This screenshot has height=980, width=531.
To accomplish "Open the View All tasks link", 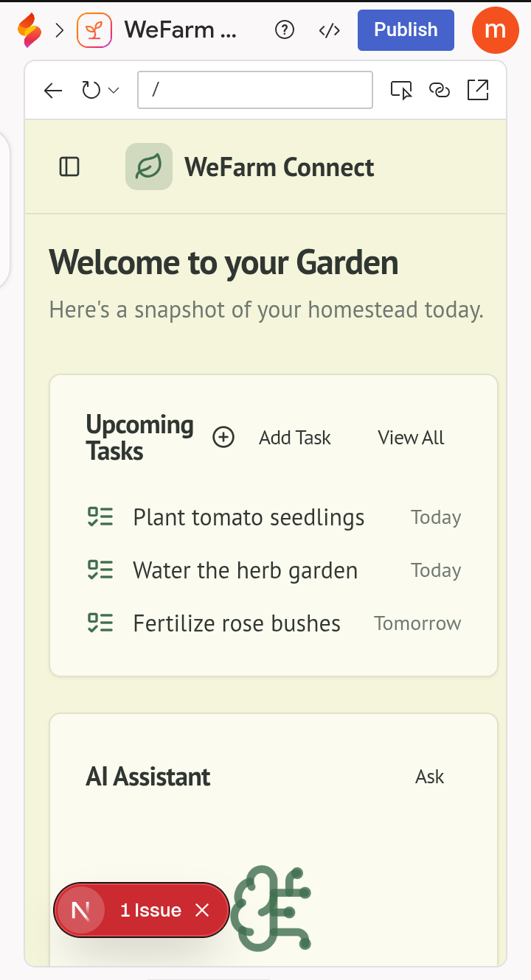I will pos(411,438).
